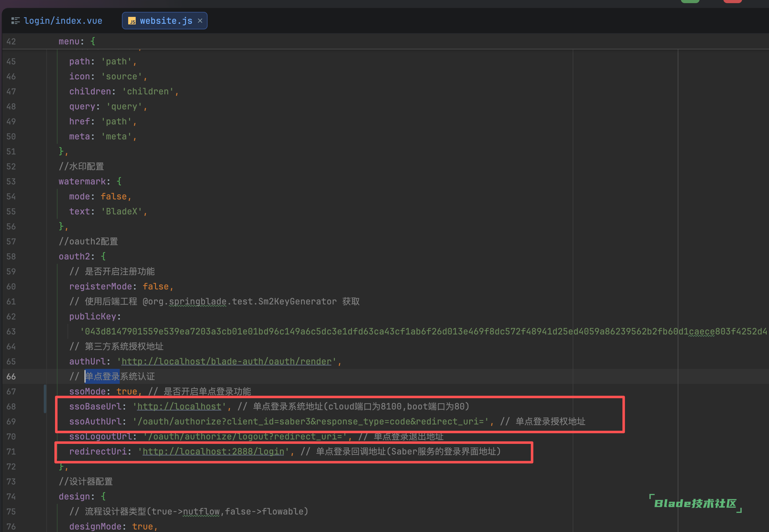The image size is (769, 532).
Task: Click the long publicKey string '043d8147901559e...'
Action: [x=423, y=331]
